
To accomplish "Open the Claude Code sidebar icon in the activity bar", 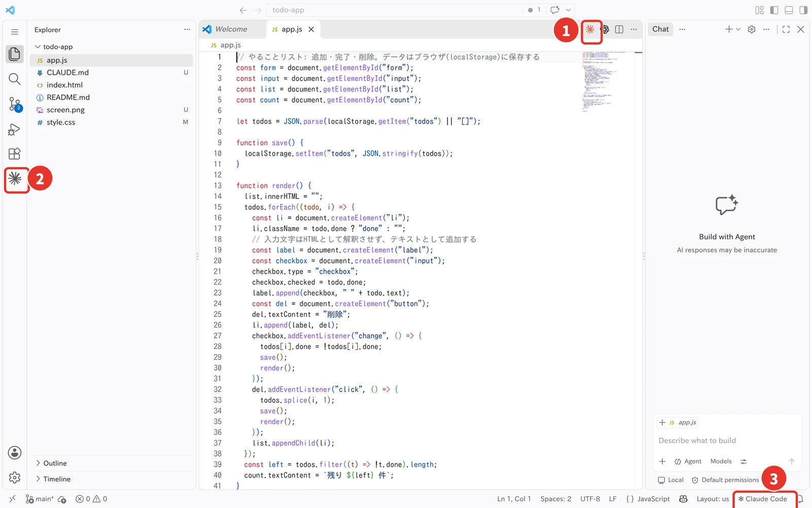I will 15,179.
